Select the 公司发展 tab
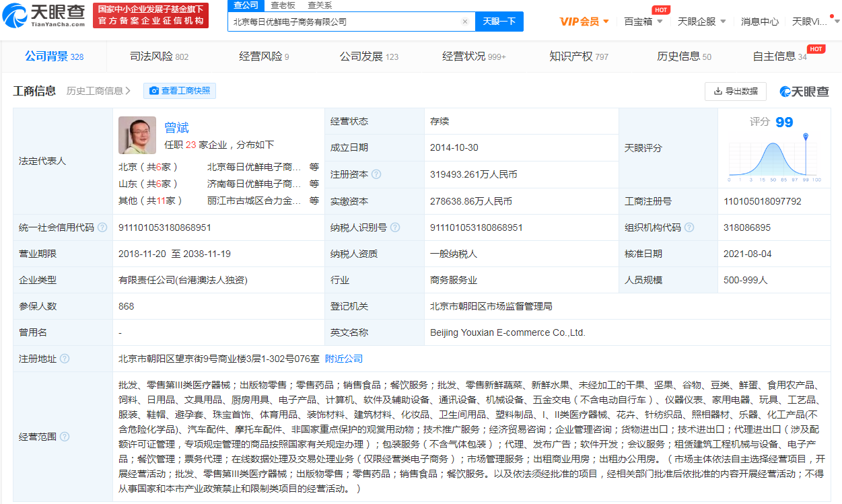Image resolution: width=842 pixels, height=504 pixels. click(x=369, y=57)
